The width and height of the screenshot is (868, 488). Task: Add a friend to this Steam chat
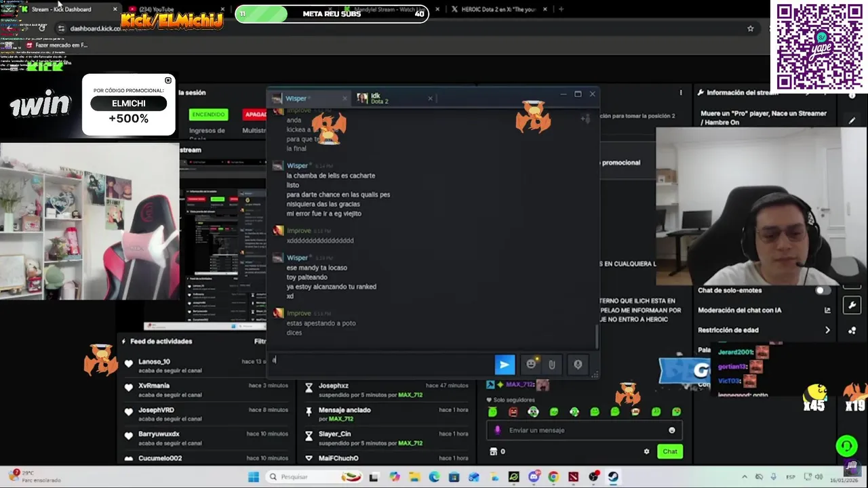tap(585, 119)
